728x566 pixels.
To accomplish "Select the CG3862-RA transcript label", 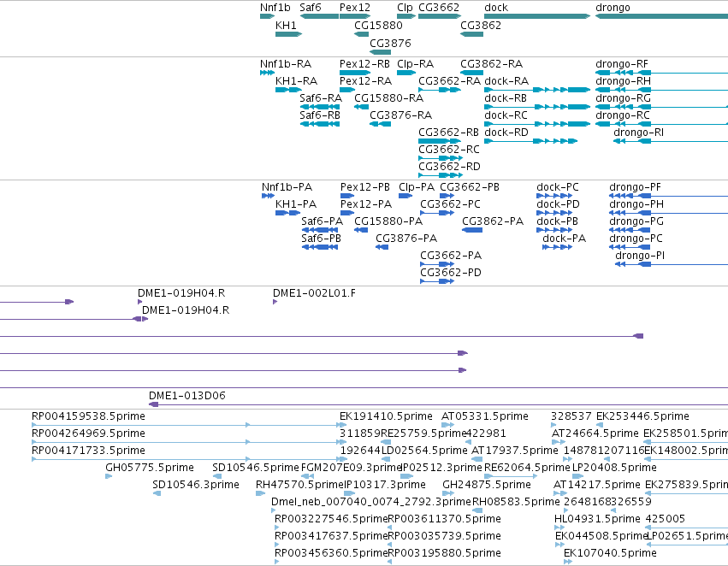I will point(491,63).
